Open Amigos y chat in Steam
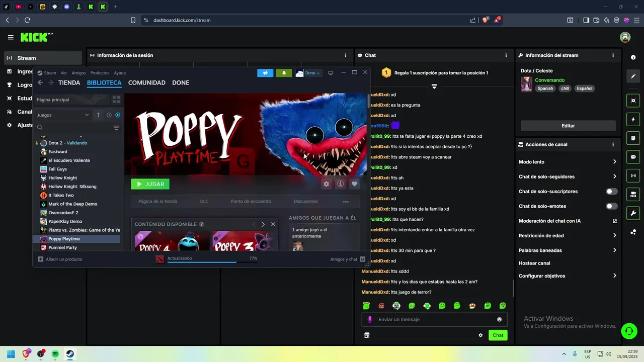Screen dimensions: 644x362 (x=348, y=259)
